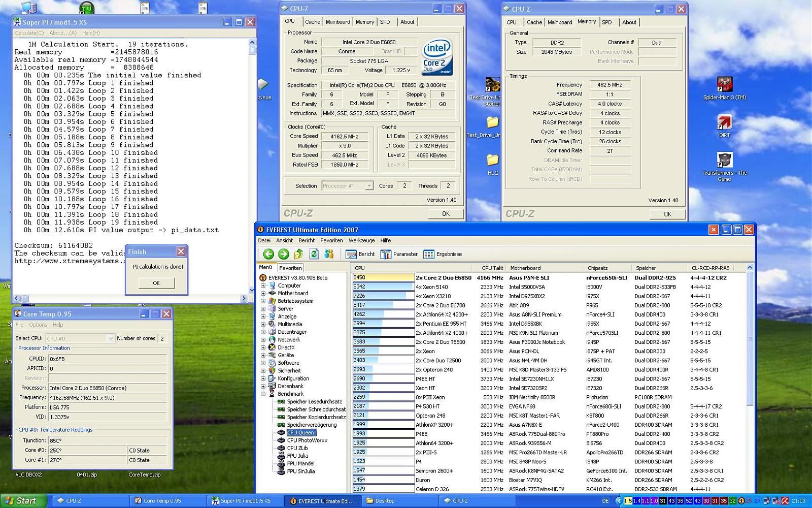Click the Windows Start button
Viewport: 812px width, 508px height.
[x=22, y=500]
